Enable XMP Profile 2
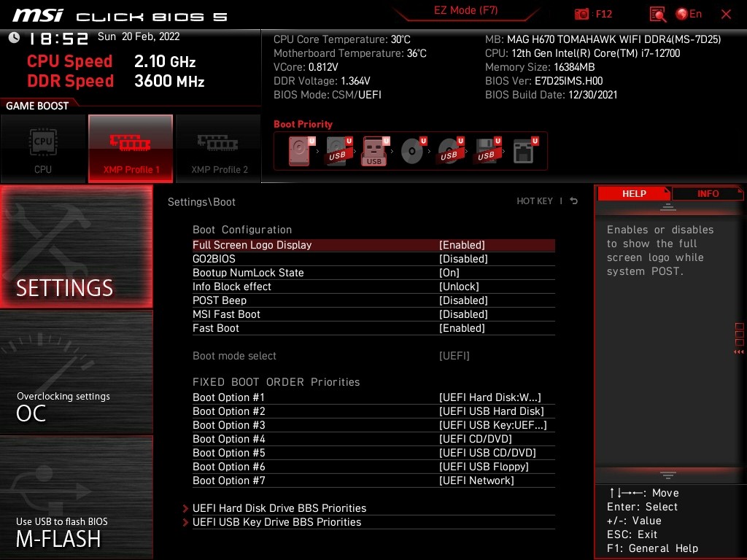 (x=219, y=149)
